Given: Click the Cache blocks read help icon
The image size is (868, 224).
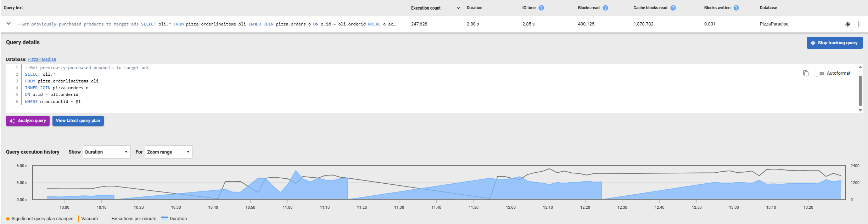Looking at the screenshot, I should 673,8.
